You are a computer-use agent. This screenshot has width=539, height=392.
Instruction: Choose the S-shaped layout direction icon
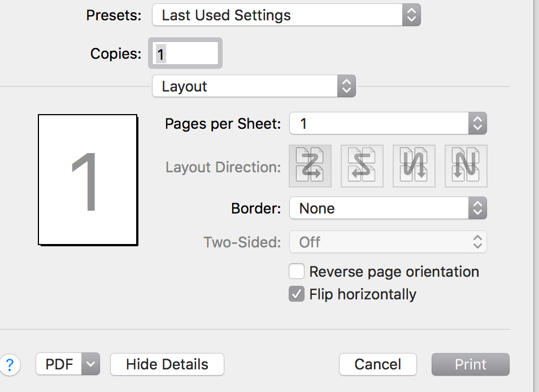[362, 166]
